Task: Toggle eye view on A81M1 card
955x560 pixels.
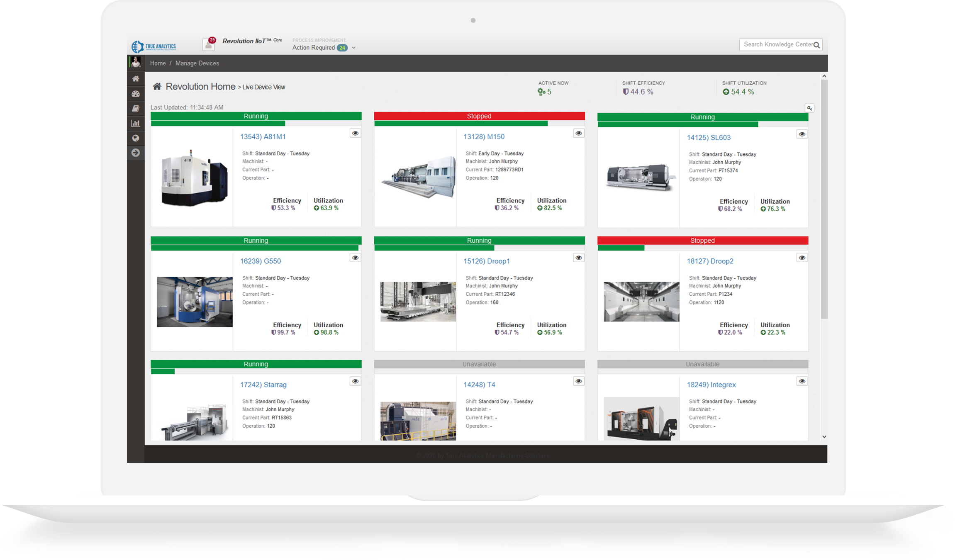Action: [x=355, y=133]
